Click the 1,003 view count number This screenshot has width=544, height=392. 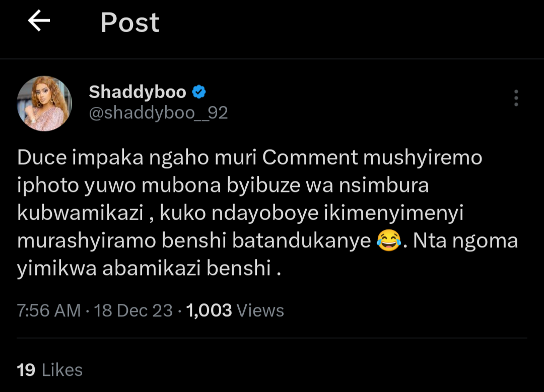click(x=209, y=310)
